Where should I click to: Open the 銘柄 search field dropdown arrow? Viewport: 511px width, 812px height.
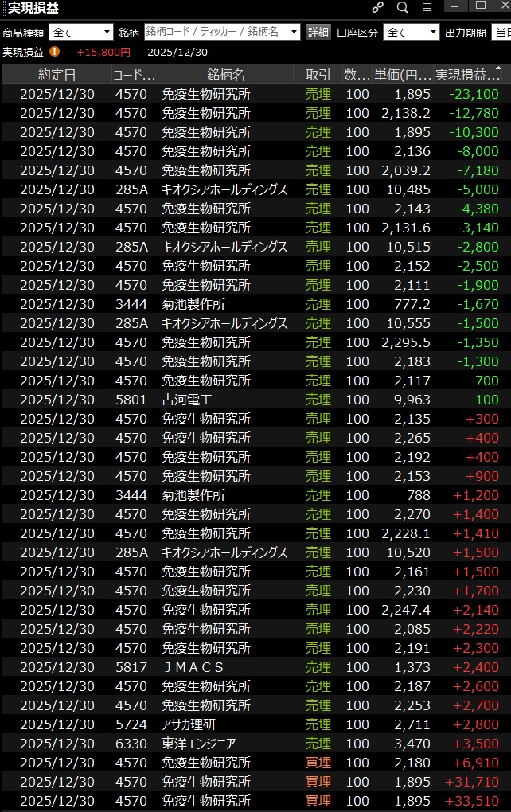pyautogui.click(x=294, y=33)
